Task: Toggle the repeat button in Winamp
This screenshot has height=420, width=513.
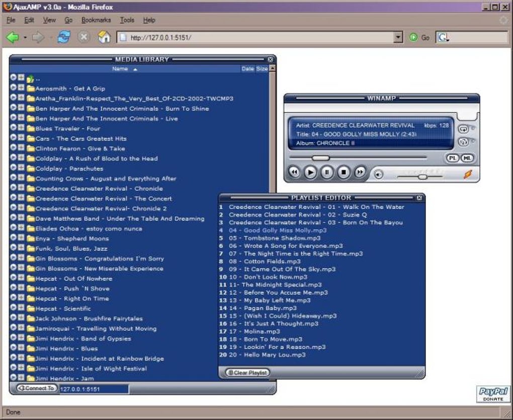Action: (x=463, y=129)
